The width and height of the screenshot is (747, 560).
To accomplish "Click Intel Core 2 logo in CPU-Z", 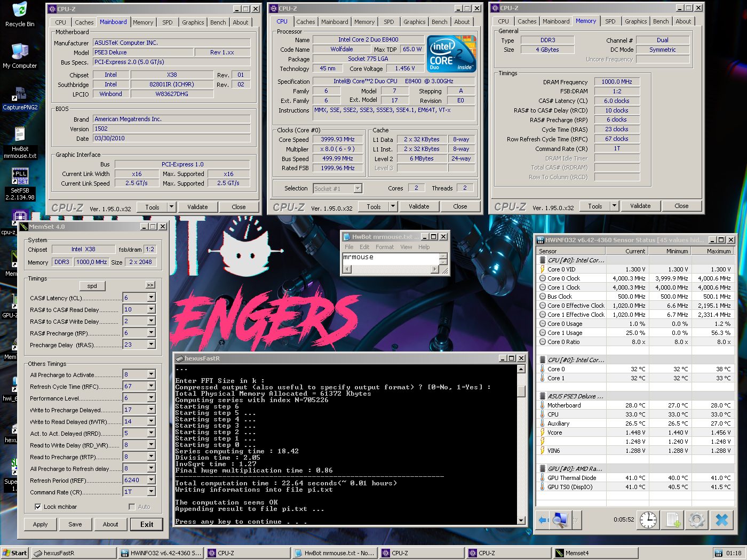I will [x=452, y=54].
